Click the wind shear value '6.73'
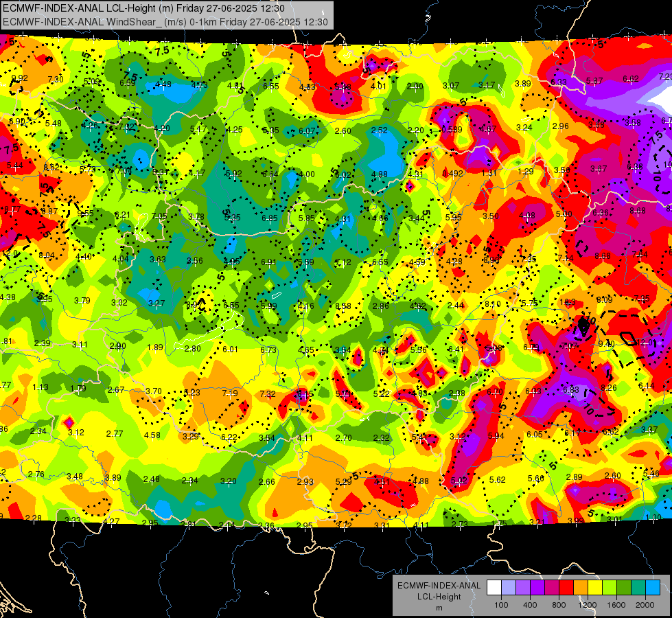The image size is (672, 618). pyautogui.click(x=268, y=350)
